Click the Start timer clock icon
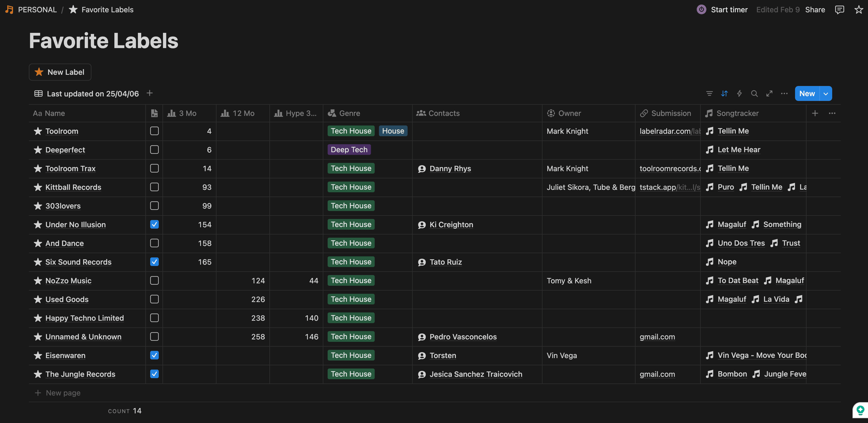868x423 pixels. pyautogui.click(x=701, y=10)
